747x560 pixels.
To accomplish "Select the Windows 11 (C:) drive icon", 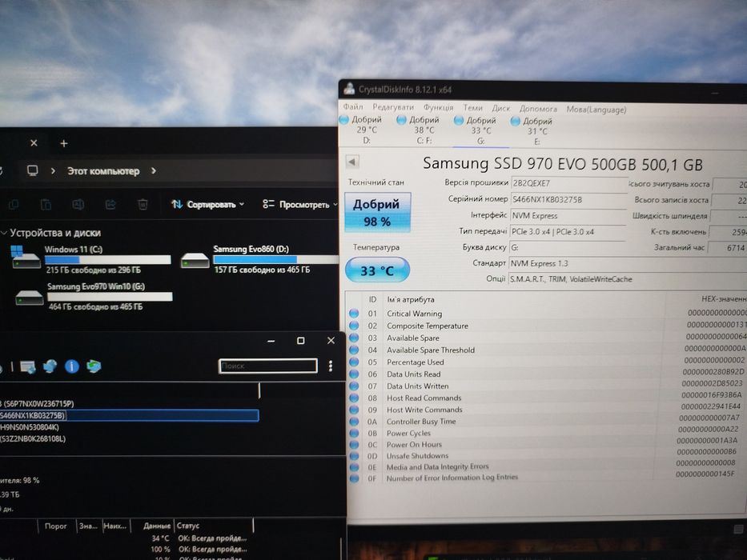I will coord(26,258).
